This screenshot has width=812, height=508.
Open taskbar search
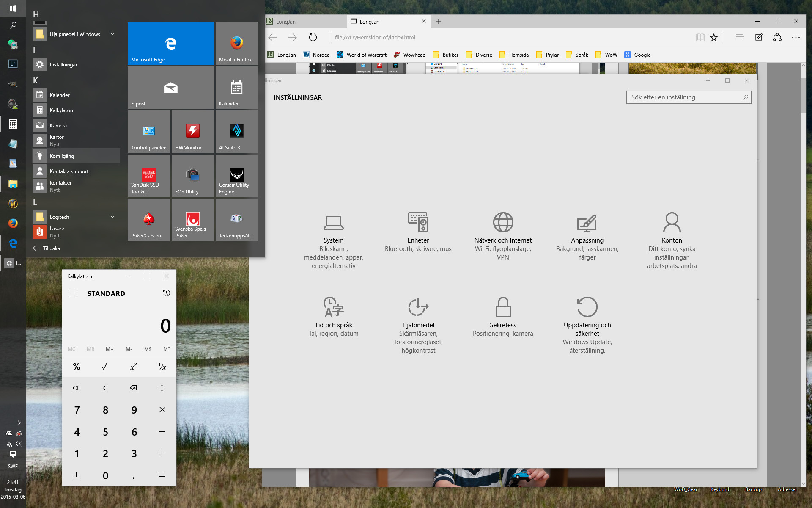pyautogui.click(x=13, y=25)
